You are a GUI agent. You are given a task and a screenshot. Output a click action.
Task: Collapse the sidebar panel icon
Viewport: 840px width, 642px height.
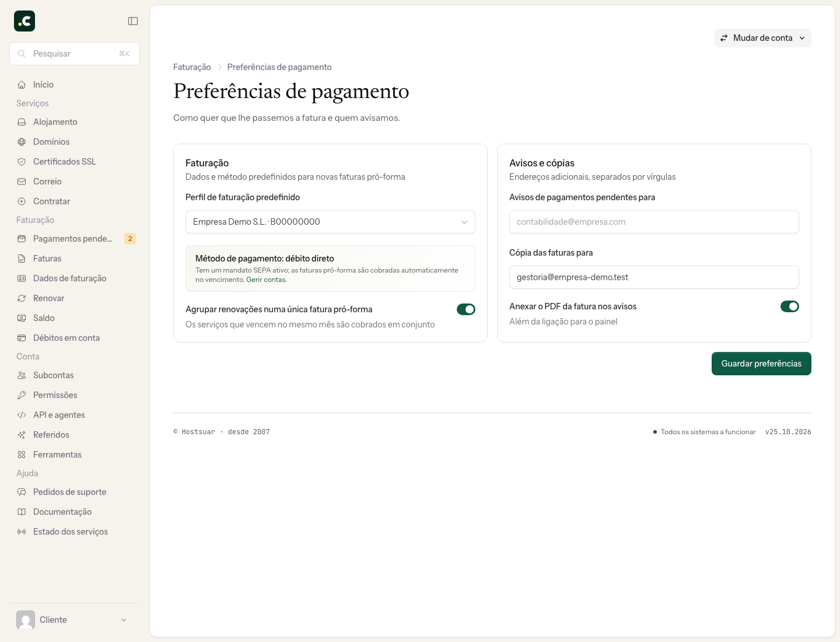133,21
